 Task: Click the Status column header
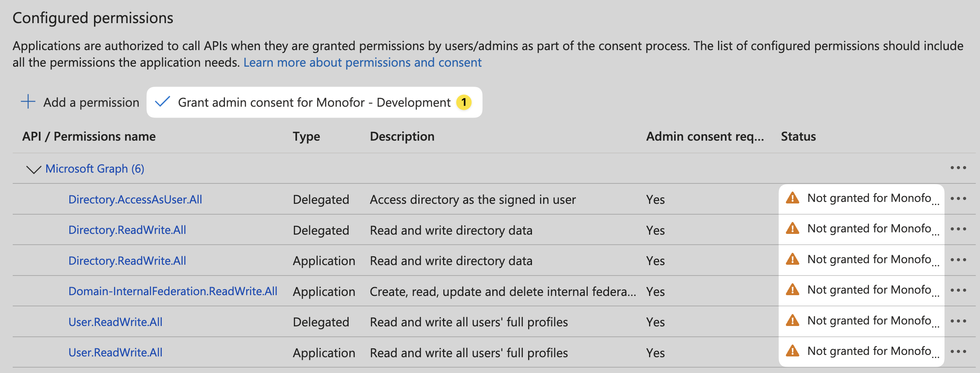click(x=798, y=136)
